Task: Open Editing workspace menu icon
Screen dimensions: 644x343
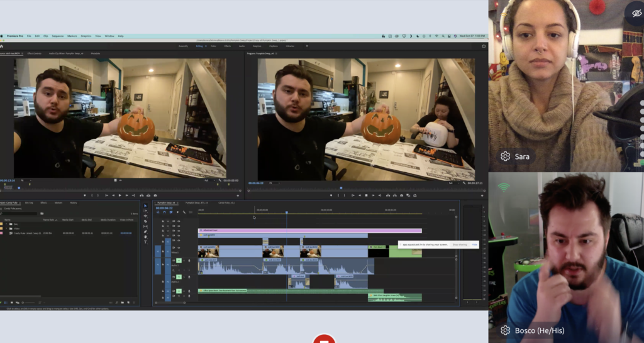Action: point(206,46)
